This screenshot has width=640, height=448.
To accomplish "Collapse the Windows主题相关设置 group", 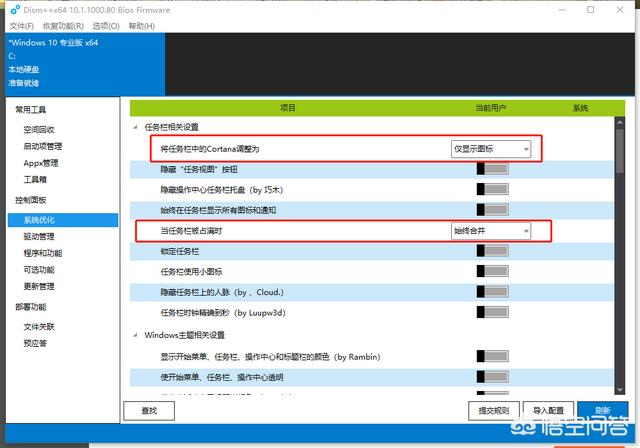I will [135, 335].
